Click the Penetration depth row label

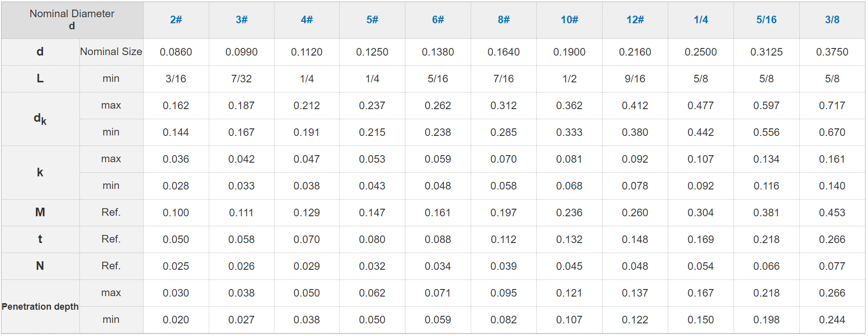(40, 307)
